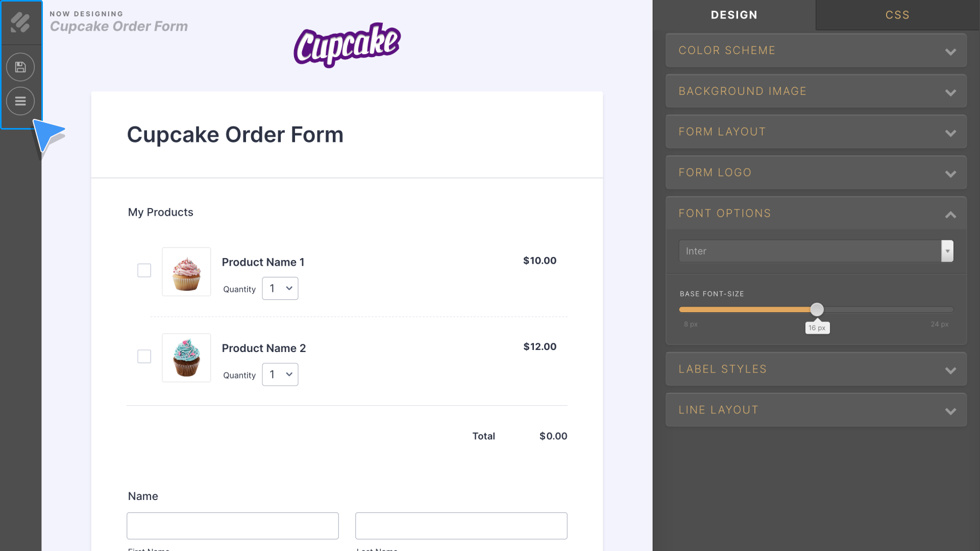
Task: Click the base font-size slider handle
Action: tap(817, 309)
